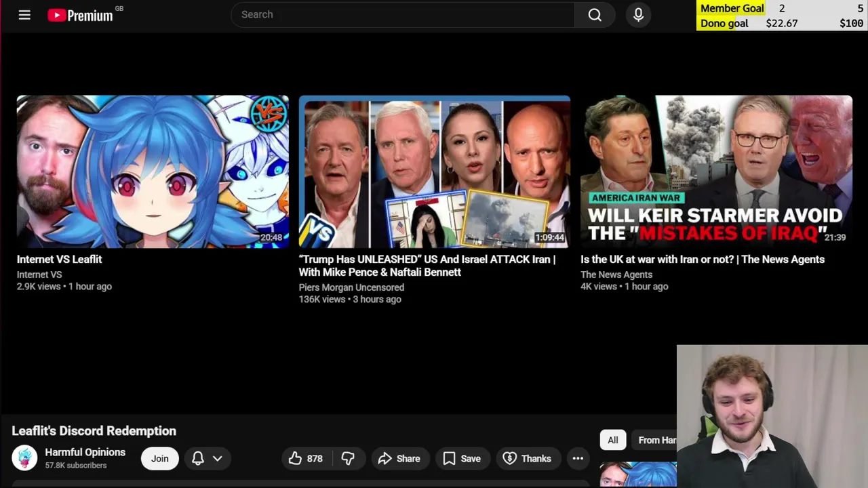Image resolution: width=868 pixels, height=488 pixels.
Task: Click the streamer webcam overlay
Action: click(x=772, y=416)
